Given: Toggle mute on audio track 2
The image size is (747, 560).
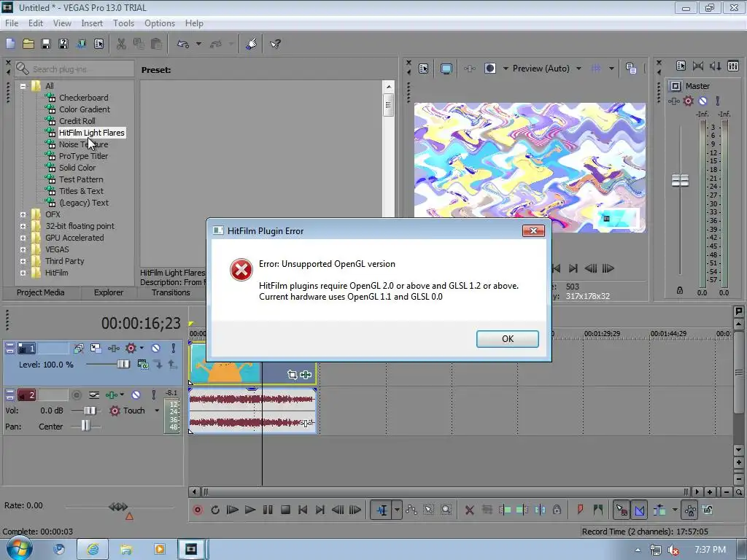Looking at the screenshot, I should pos(136,394).
